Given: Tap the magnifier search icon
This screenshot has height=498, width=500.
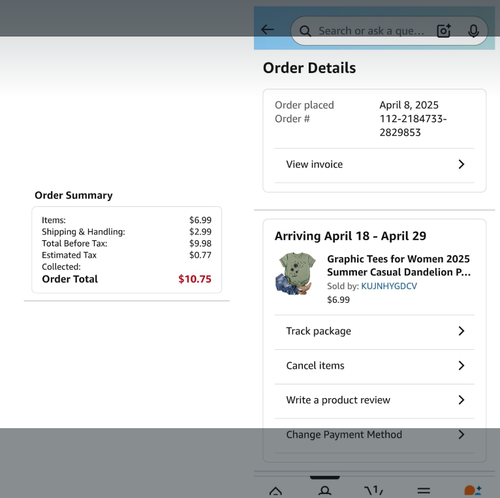Looking at the screenshot, I should tap(305, 31).
